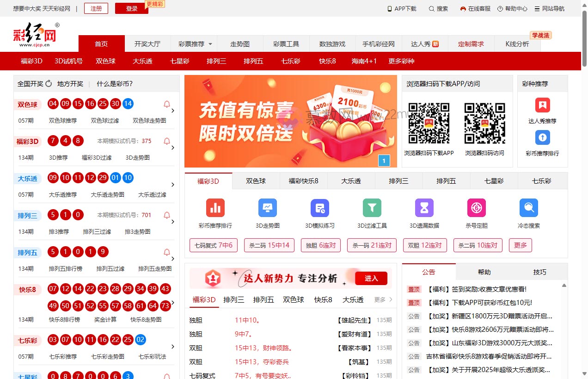Click the banner carousel page indicator
588x379 pixels.
pos(384,161)
